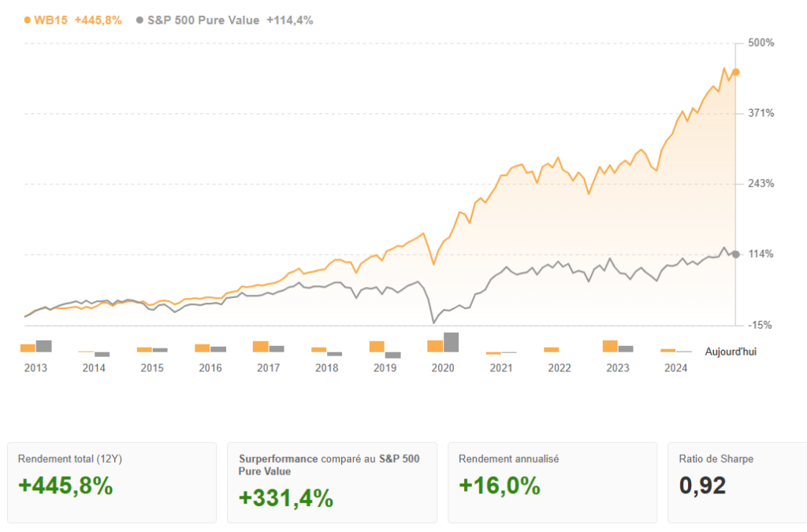
Task: Jump to the Aujourd'hui timeline label
Action: [x=731, y=352]
